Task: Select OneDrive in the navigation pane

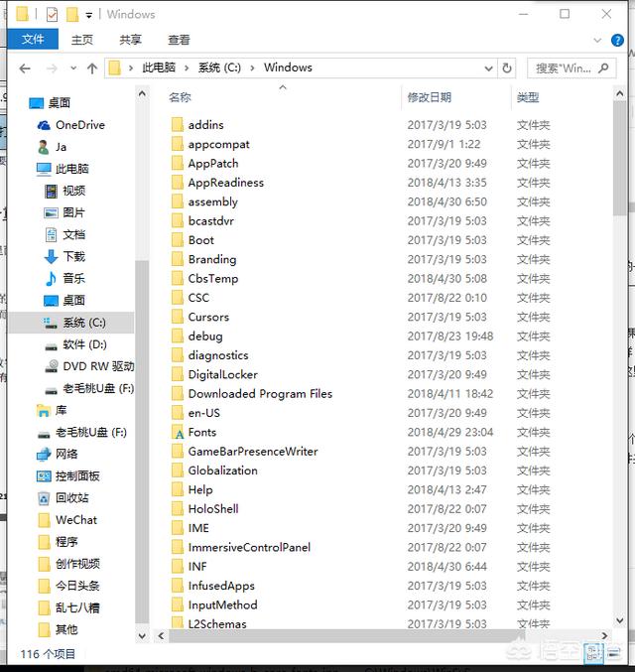Action: (71, 125)
